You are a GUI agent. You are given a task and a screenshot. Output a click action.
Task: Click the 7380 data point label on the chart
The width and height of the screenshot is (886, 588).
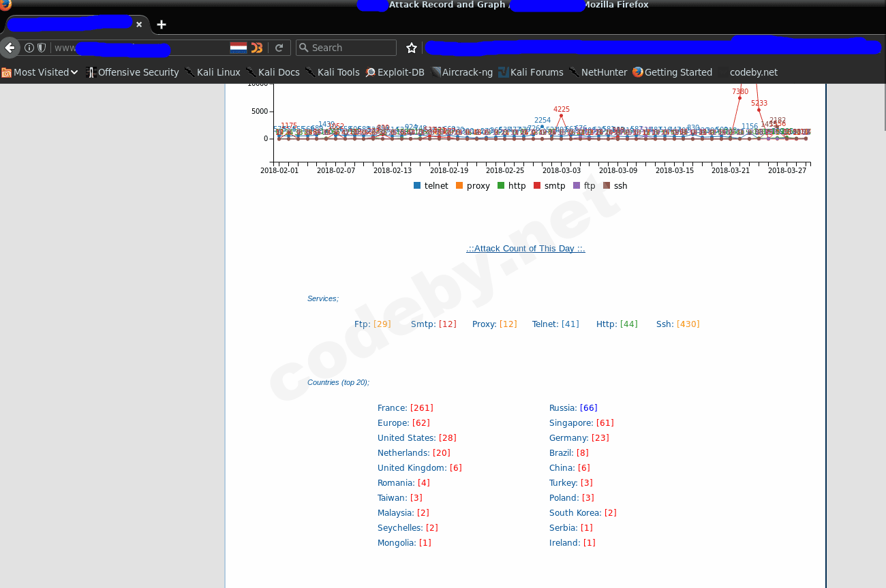tap(740, 91)
